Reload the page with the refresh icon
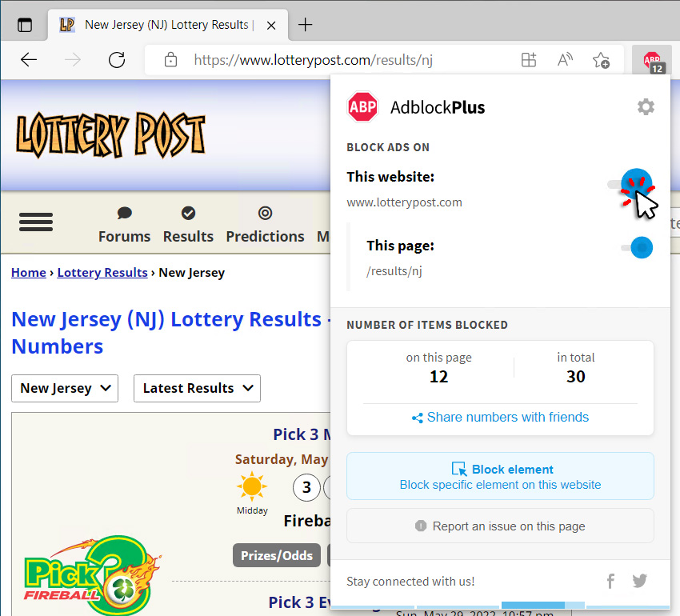Viewport: 680px width, 616px height. pos(117,59)
